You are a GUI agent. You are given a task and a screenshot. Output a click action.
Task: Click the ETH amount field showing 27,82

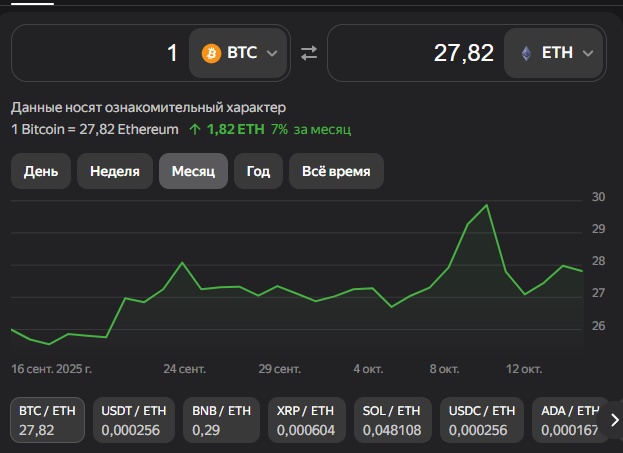(415, 53)
